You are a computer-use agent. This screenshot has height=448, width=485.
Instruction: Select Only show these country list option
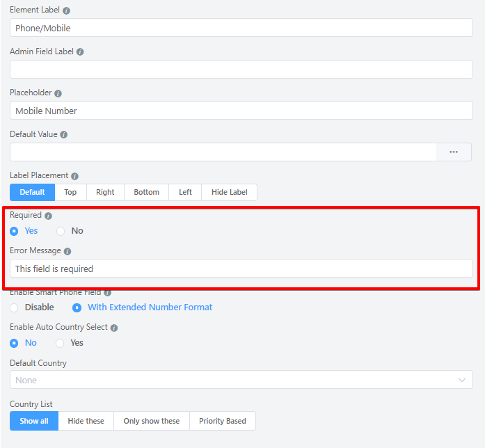151,421
